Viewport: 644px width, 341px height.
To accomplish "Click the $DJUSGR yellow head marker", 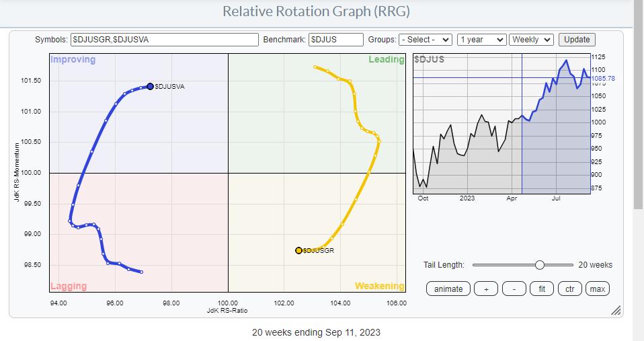I will pyautogui.click(x=298, y=250).
